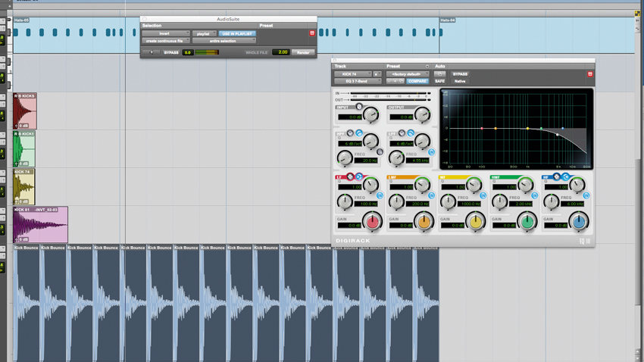Click the next preset plus button

pyautogui.click(x=395, y=81)
